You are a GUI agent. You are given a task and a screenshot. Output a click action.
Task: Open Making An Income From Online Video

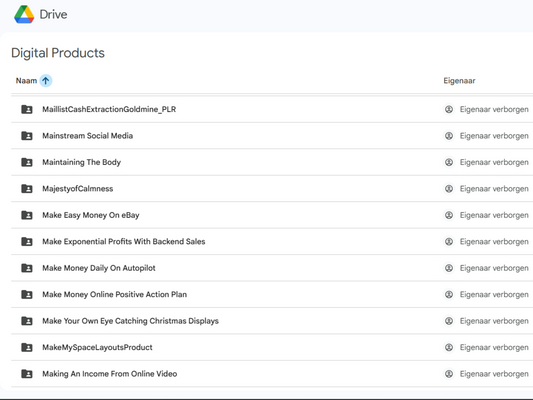click(109, 374)
